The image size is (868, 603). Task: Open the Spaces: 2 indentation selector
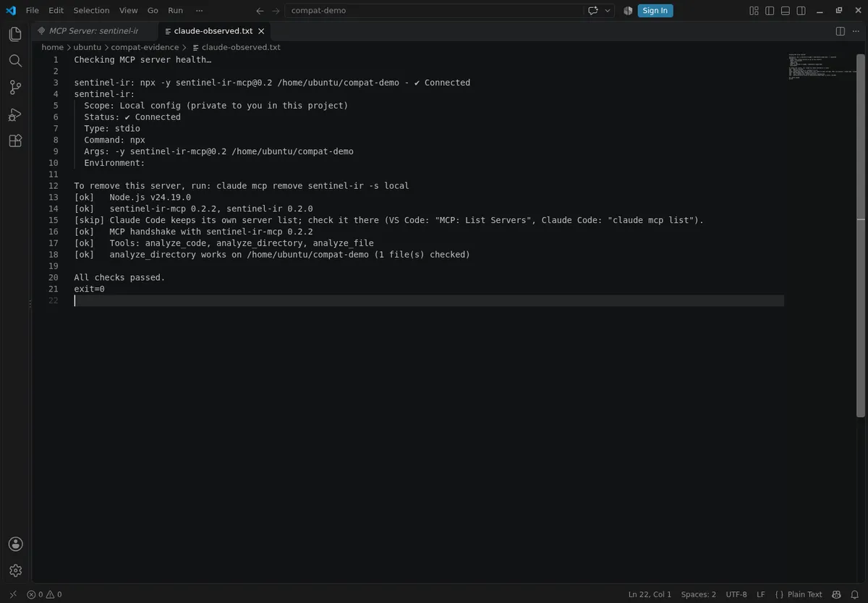(x=698, y=594)
